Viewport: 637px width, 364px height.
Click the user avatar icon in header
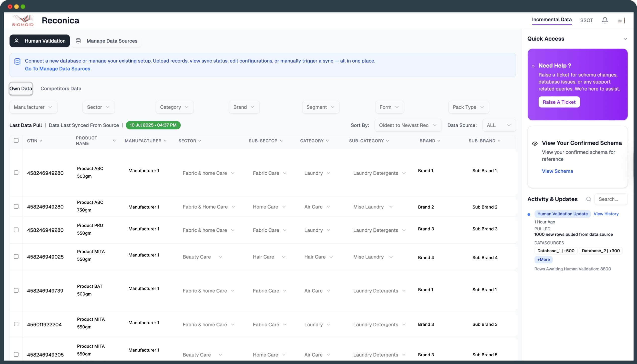[622, 20]
